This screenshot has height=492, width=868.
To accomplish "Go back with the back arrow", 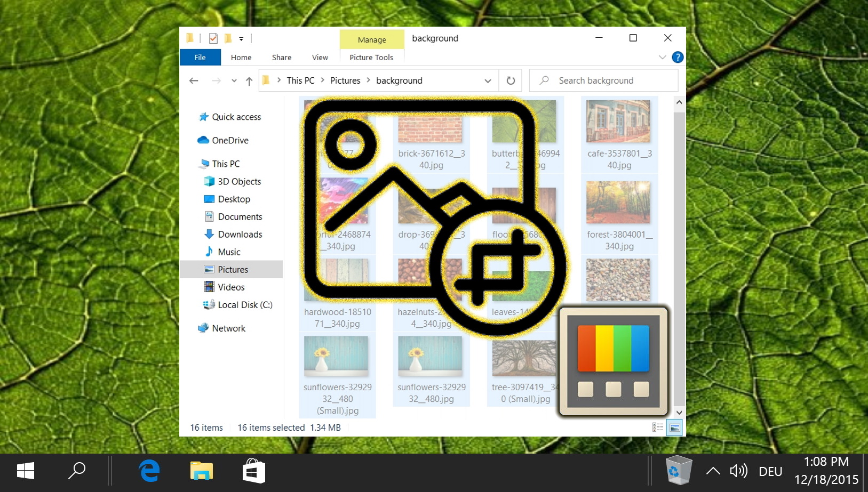I will click(x=194, y=80).
